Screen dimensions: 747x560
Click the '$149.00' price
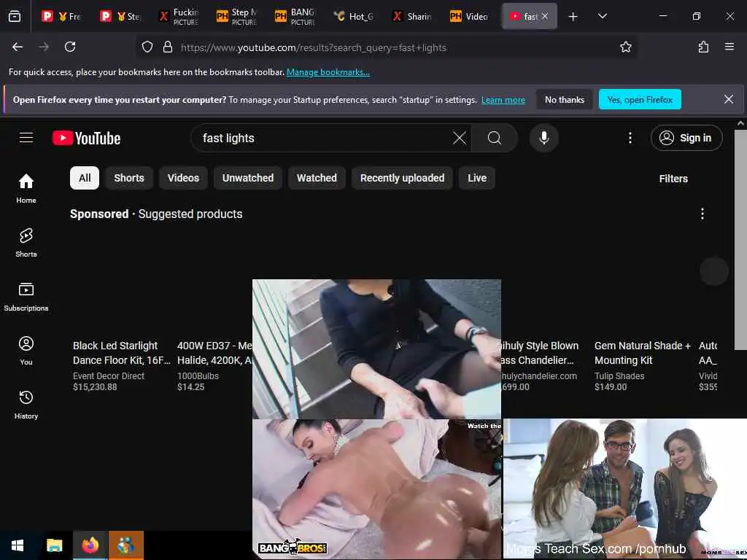click(611, 386)
